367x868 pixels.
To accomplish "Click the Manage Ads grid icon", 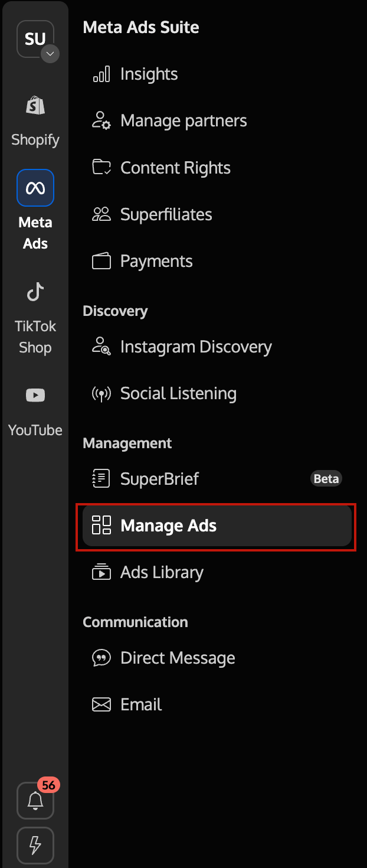I will tap(101, 525).
